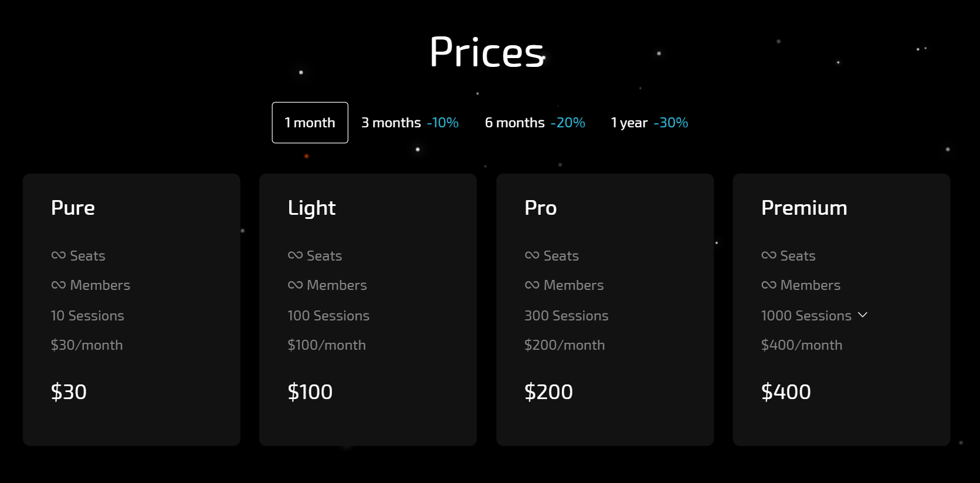The height and width of the screenshot is (483, 980).
Task: Click the infinity icon beside Pro Seats
Action: click(532, 255)
